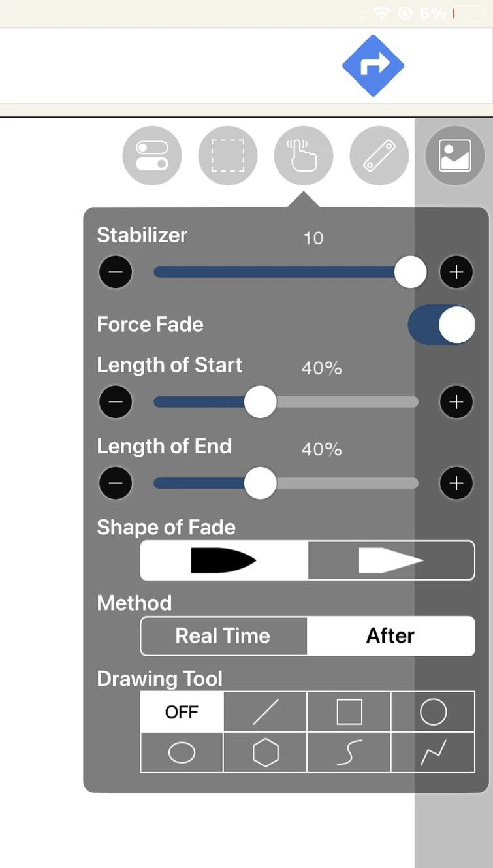Decrease Stabilizer with the minus button
493x868 pixels.
point(116,272)
